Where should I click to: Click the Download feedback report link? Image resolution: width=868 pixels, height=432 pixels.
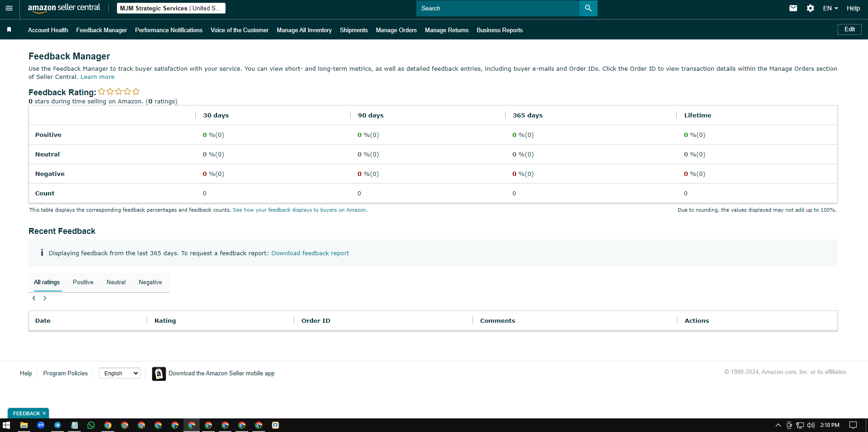pos(310,253)
